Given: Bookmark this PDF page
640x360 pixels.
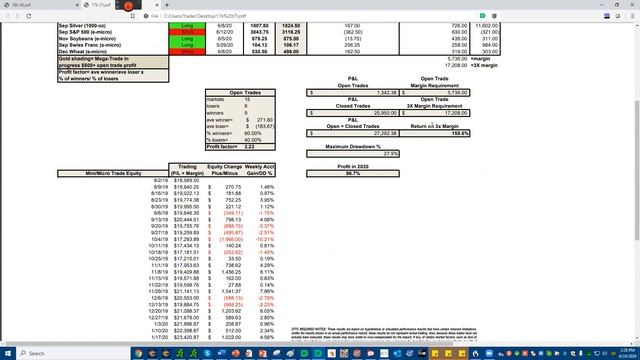Looking at the screenshot, I should click(133, 16).
